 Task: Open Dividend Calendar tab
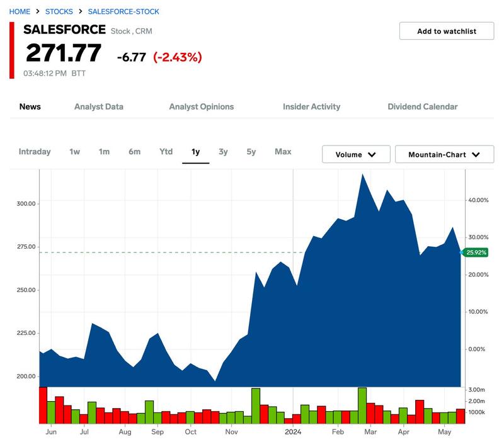click(x=423, y=106)
